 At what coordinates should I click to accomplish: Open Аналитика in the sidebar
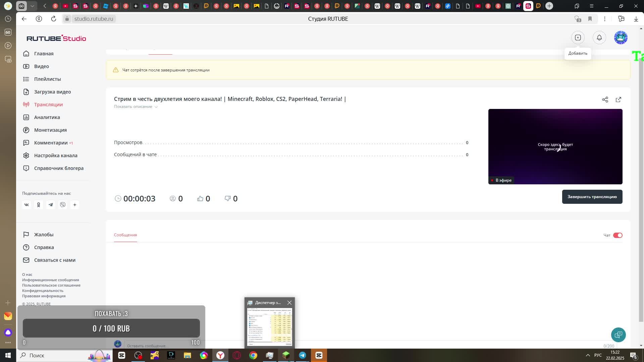[x=47, y=117]
